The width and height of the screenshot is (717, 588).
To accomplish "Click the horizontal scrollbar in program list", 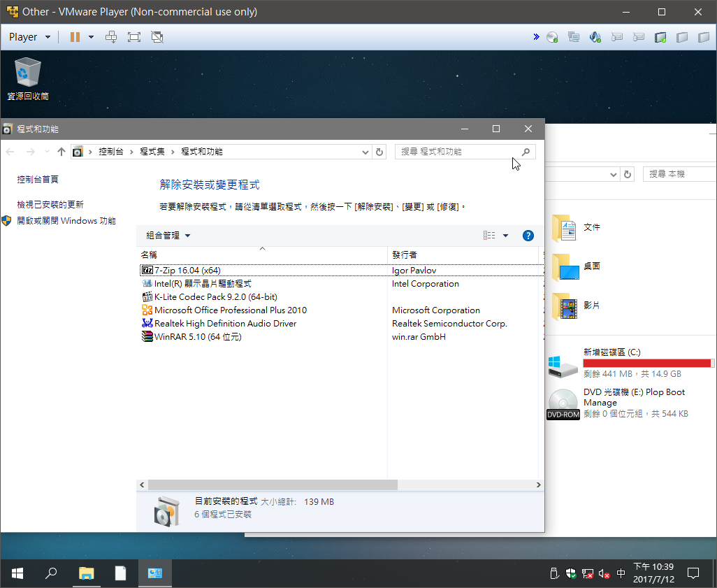I will click(x=273, y=485).
